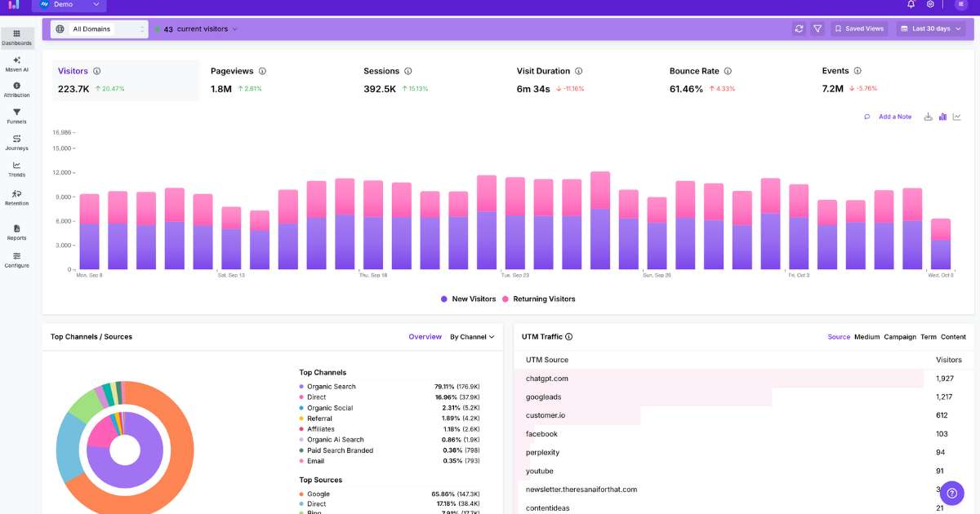Toggle New Visitors legend series

click(x=468, y=299)
